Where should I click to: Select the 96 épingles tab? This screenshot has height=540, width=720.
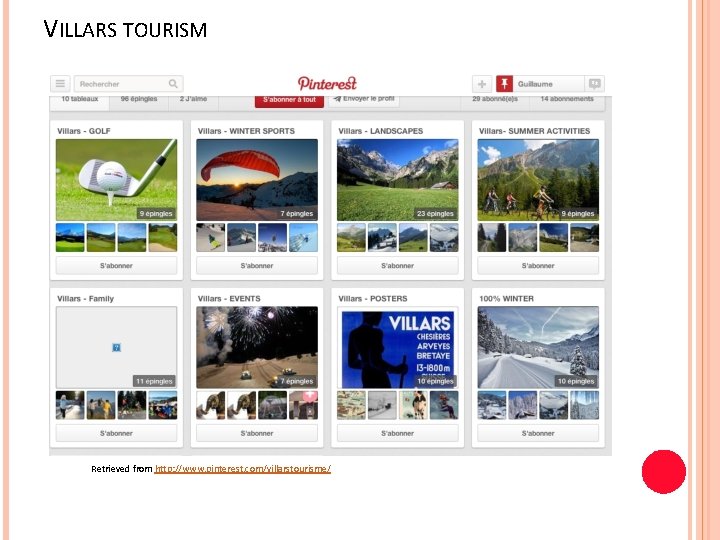pos(139,101)
